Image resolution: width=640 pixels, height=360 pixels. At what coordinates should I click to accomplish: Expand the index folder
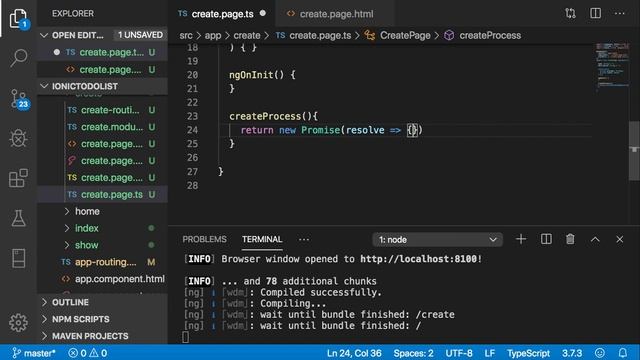[x=86, y=228]
